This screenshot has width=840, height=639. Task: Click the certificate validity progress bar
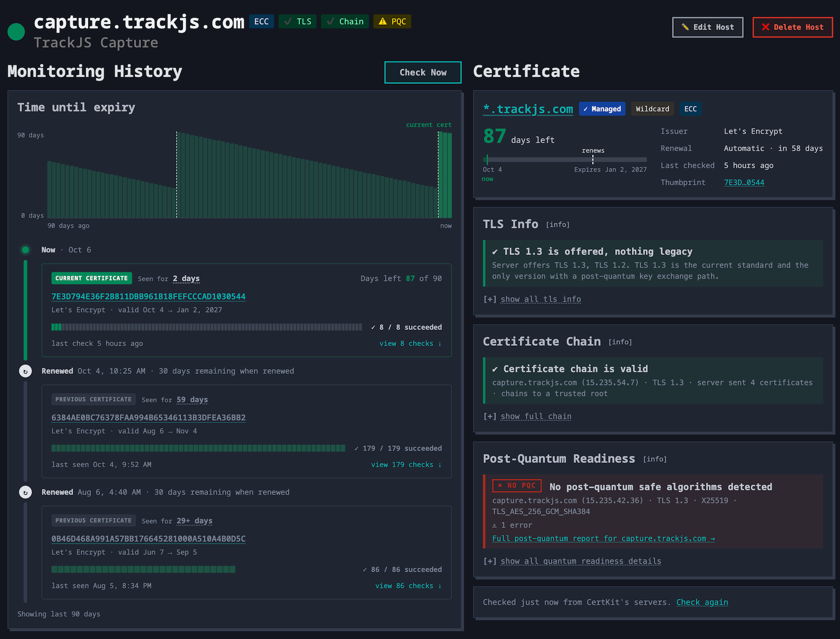pos(565,160)
